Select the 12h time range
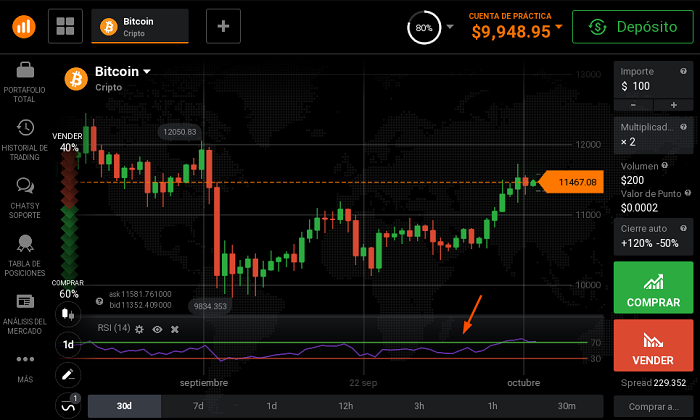Viewport: 700px width, 420px height. (346, 406)
